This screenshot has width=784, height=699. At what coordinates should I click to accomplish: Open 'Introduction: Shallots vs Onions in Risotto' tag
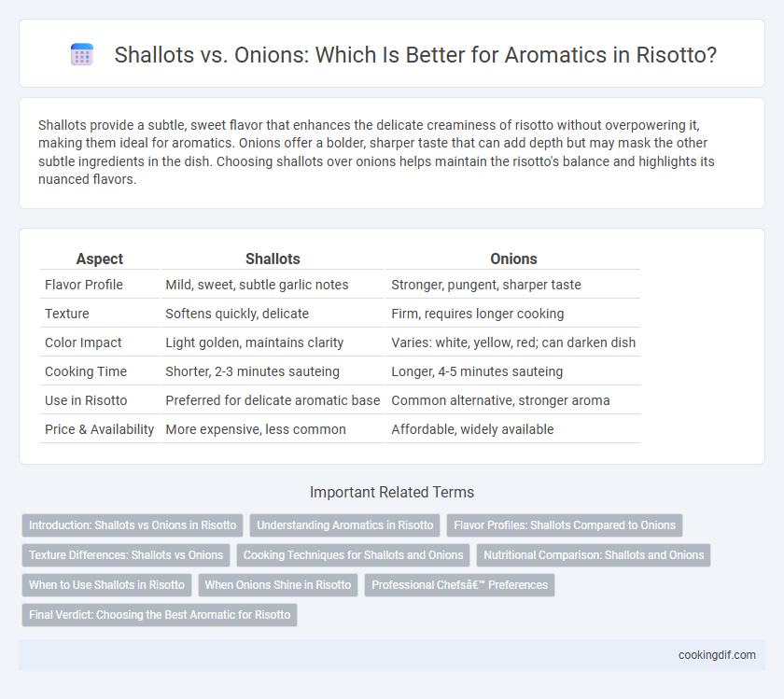[x=133, y=525]
